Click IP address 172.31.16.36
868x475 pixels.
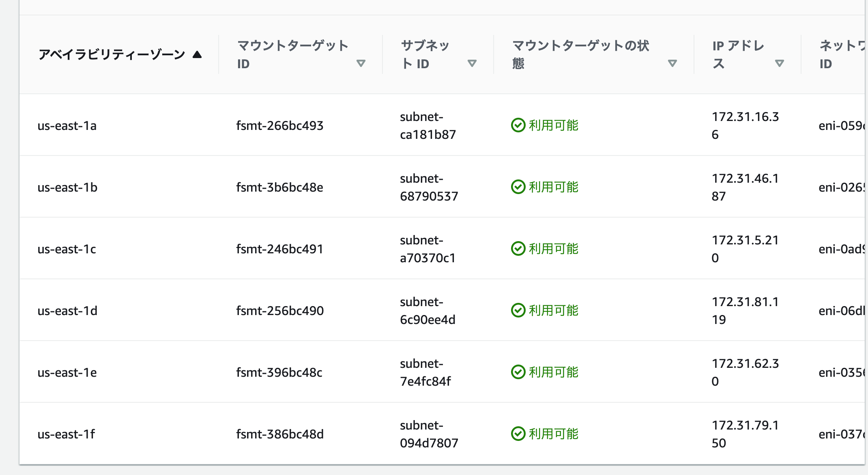point(745,126)
